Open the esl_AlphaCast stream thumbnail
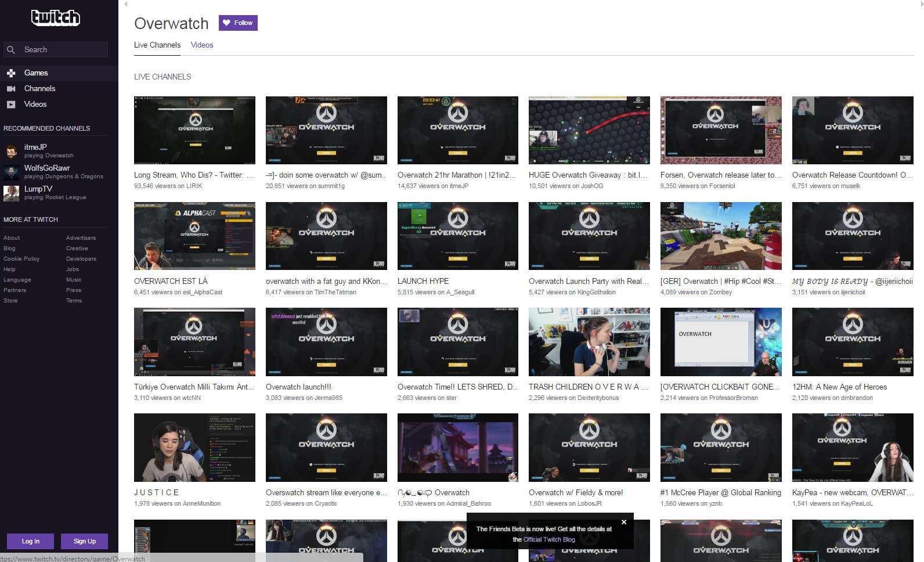 coord(194,236)
